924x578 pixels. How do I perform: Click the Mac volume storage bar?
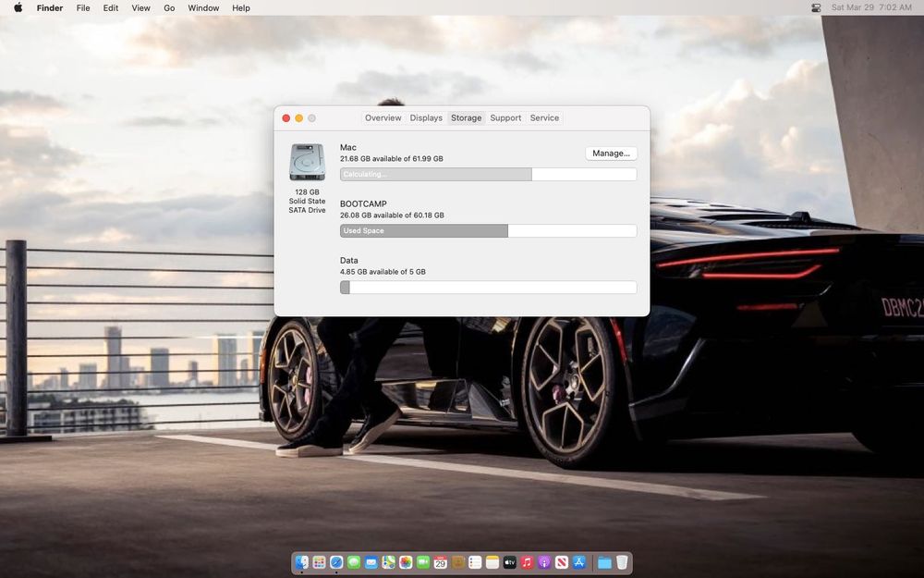tap(488, 174)
